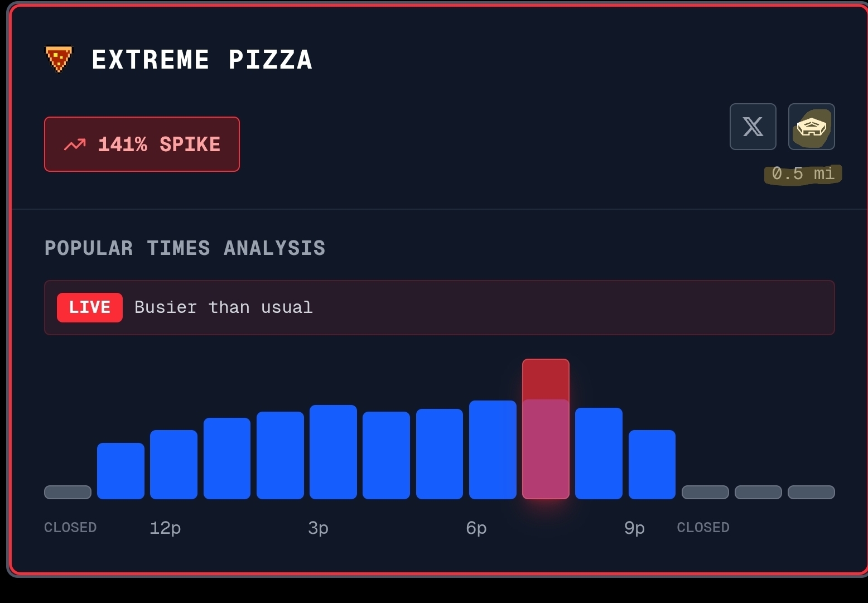Screen dimensions: 868x603
Task: Click the EXTREME PIZZA title
Action: click(201, 60)
